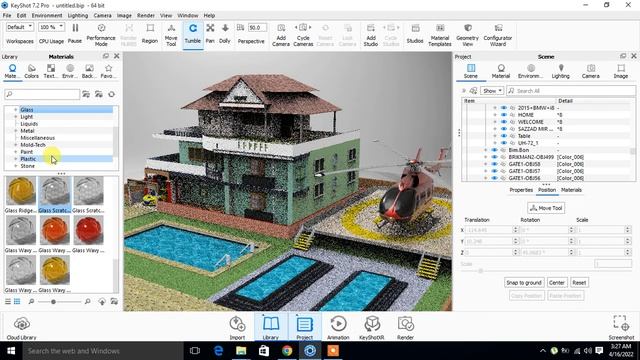The width and height of the screenshot is (640, 360).
Task: Hide the HOME scene item
Action: [x=503, y=115]
